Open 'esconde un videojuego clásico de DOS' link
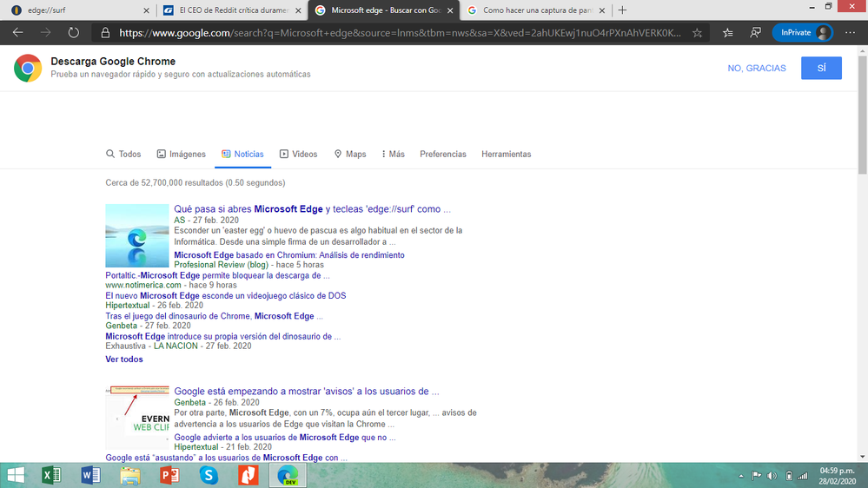 pyautogui.click(x=226, y=296)
